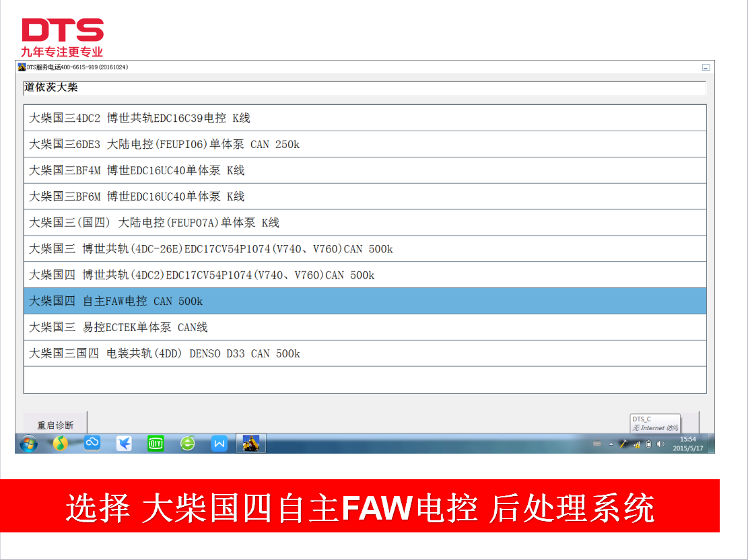Image resolution: width=748 pixels, height=560 pixels.
Task: Open the blue bird Xunlei taskbar icon
Action: (124, 444)
